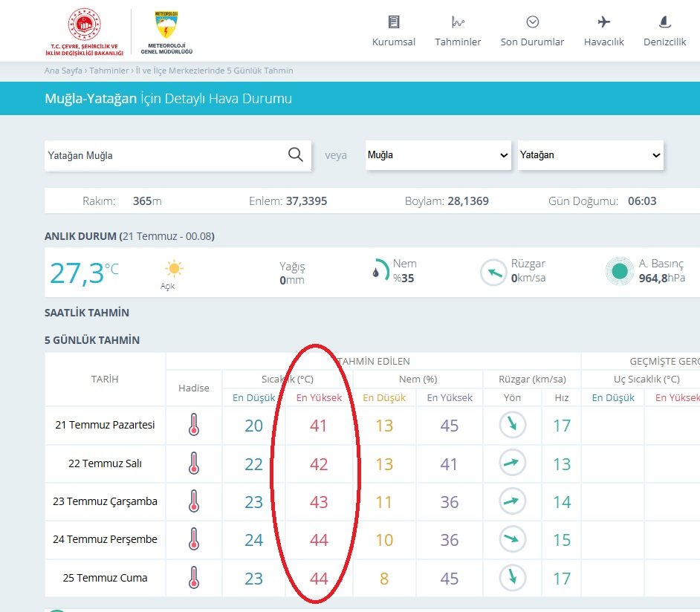Click thermometer icon for 21 Temmuz Pazartesi

point(194,426)
